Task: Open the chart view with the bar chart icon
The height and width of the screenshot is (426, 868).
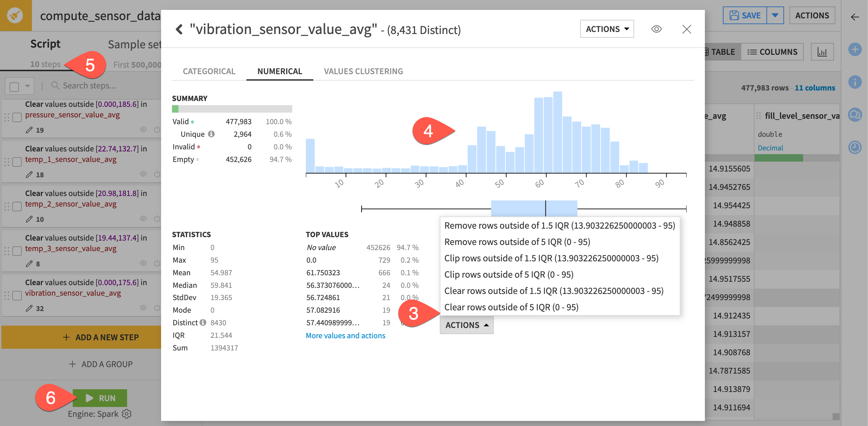Action: click(x=822, y=52)
